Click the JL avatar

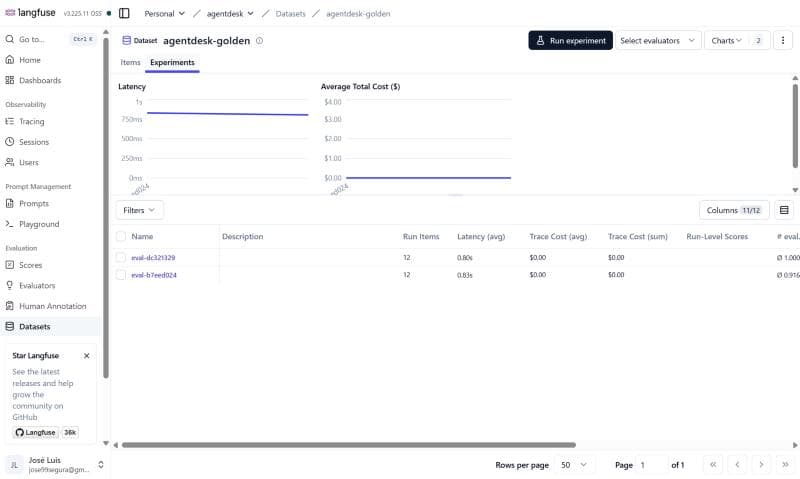pyautogui.click(x=14, y=465)
